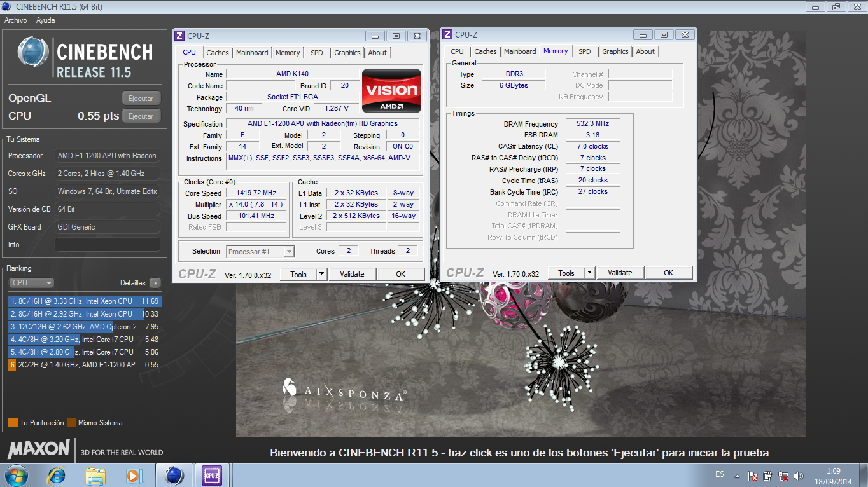
Task: Click the Cinebench sphere logo
Action: (33, 51)
